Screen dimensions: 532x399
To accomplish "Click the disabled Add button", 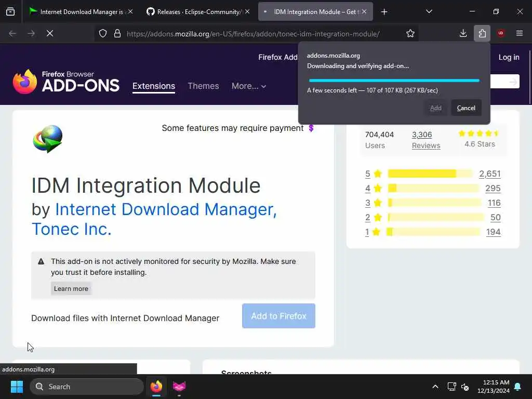I will tap(436, 108).
